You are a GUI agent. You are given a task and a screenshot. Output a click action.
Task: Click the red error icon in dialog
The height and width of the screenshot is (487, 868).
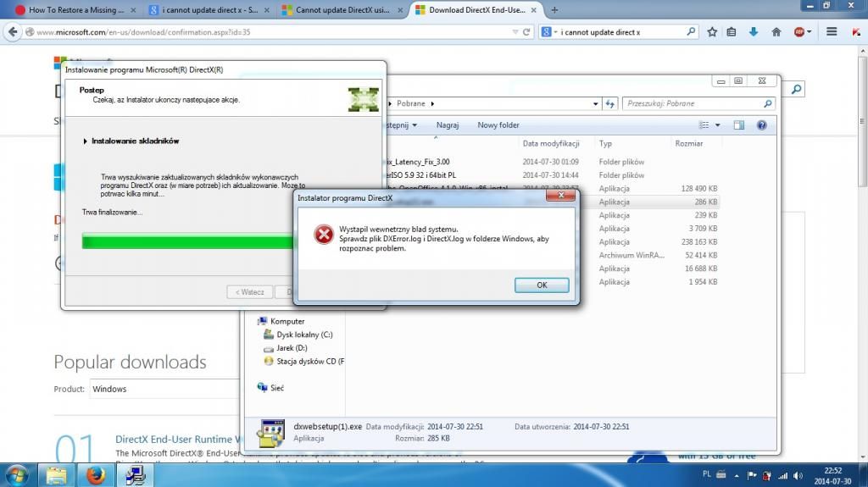point(324,235)
